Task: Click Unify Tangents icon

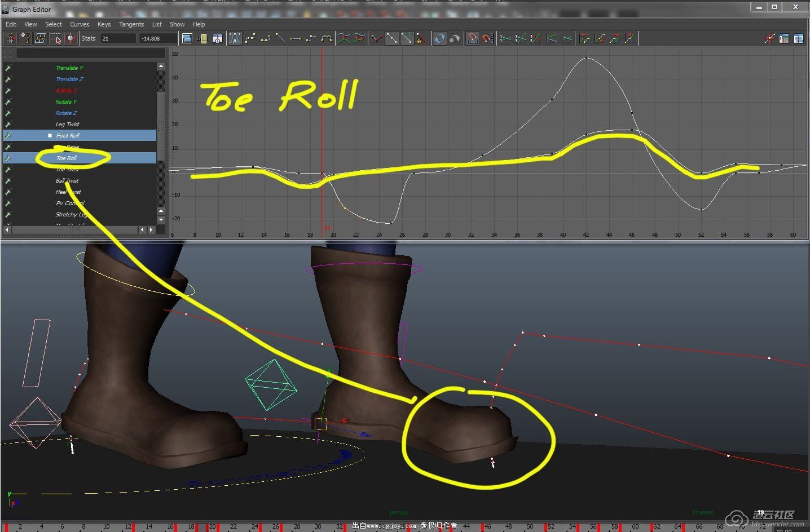Action: [x=391, y=38]
